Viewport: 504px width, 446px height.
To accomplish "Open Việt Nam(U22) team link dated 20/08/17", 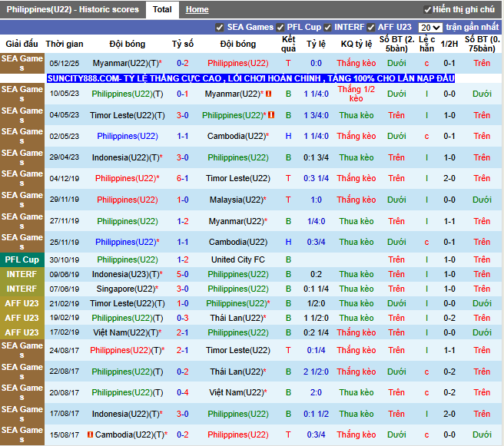I will pos(238,392).
